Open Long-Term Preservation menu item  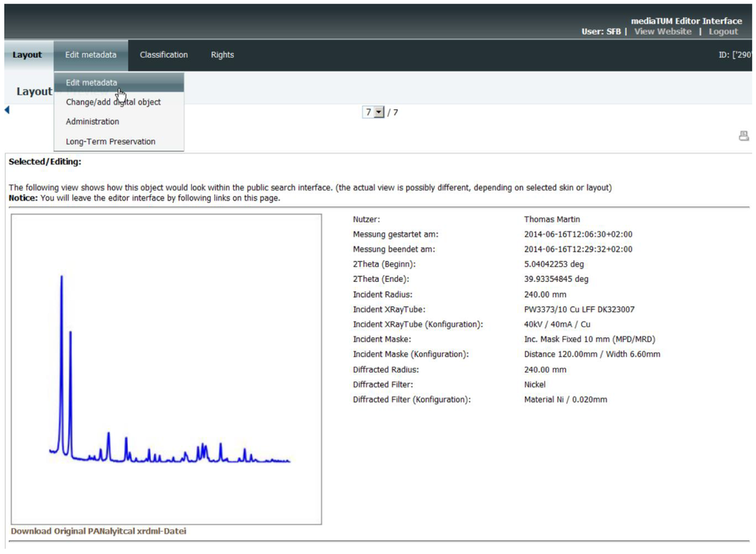tap(111, 142)
